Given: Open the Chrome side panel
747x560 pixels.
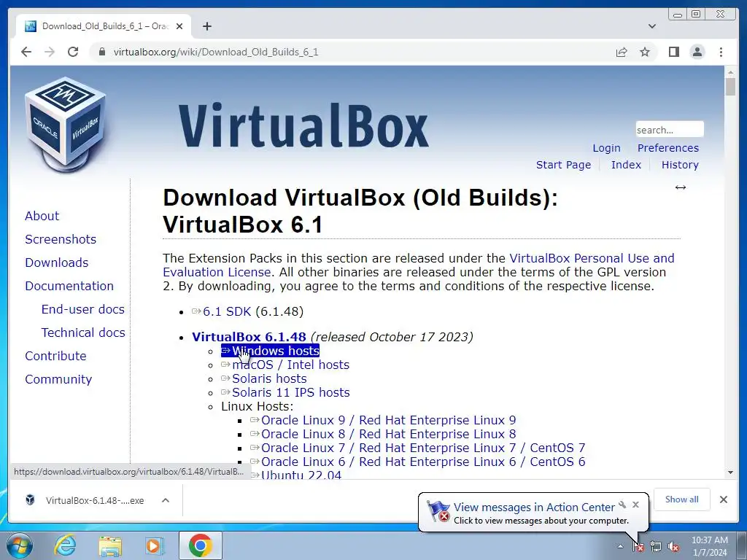Looking at the screenshot, I should pos(673,52).
